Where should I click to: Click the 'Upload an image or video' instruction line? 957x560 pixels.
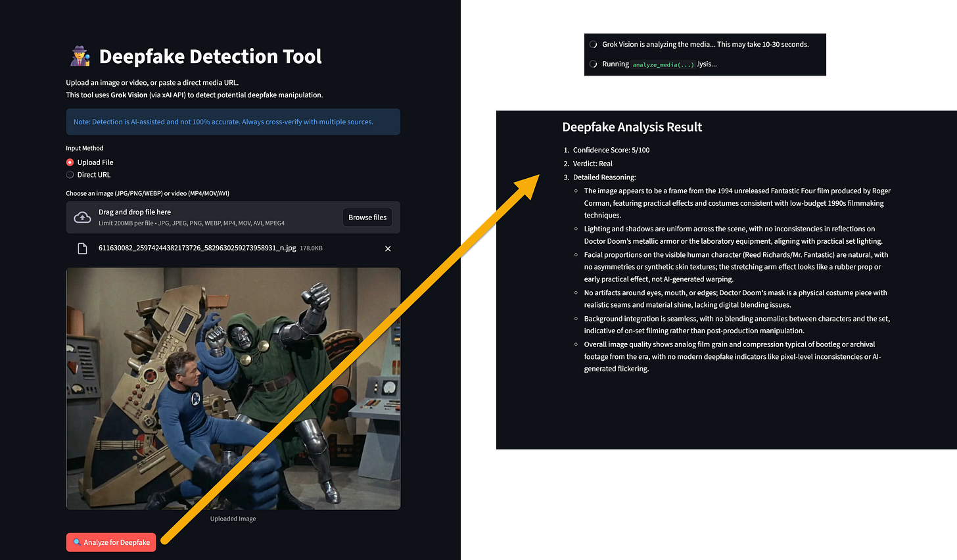tap(152, 83)
